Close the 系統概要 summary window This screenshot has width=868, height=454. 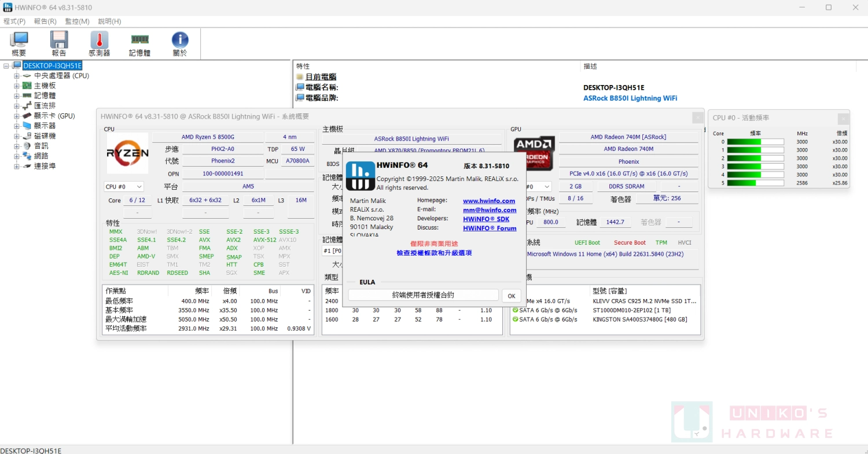point(697,117)
